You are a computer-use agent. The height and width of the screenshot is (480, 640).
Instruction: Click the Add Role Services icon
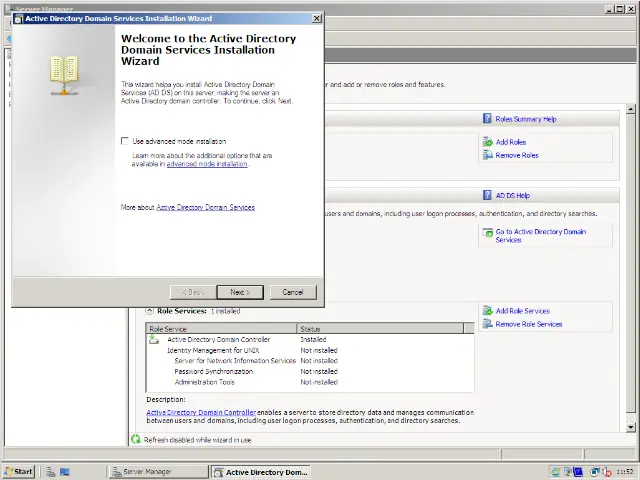click(x=487, y=311)
